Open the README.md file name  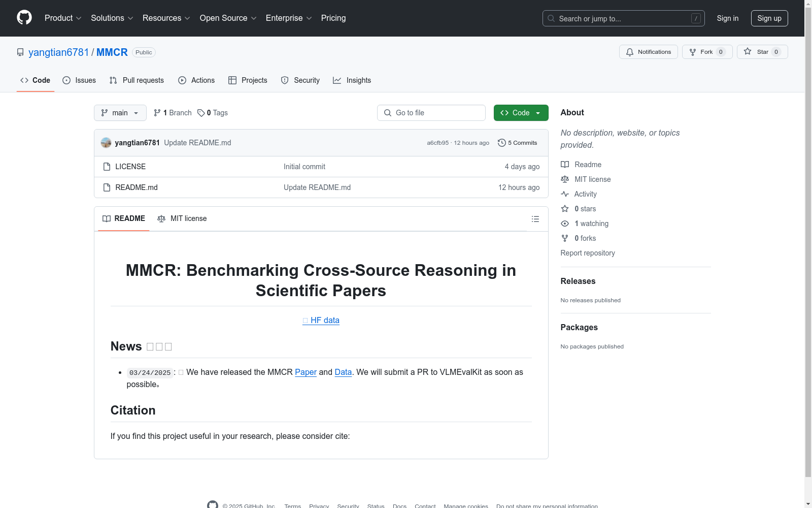click(x=137, y=187)
